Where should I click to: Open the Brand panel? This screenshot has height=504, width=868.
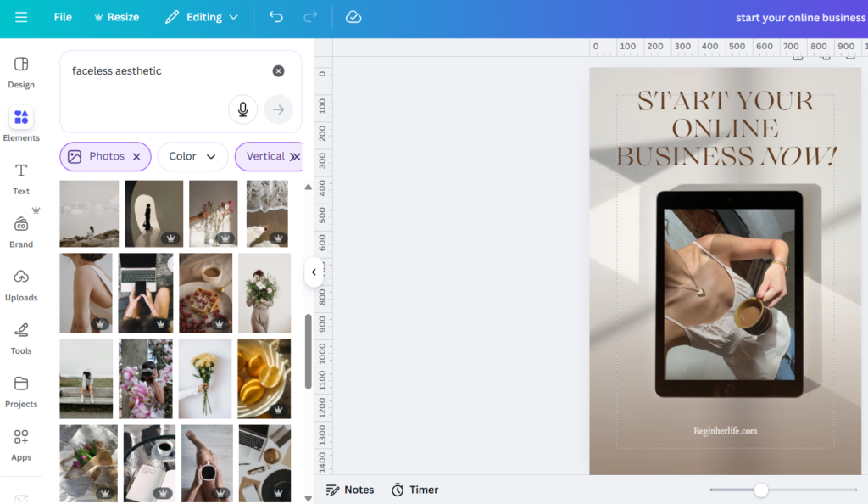click(21, 231)
